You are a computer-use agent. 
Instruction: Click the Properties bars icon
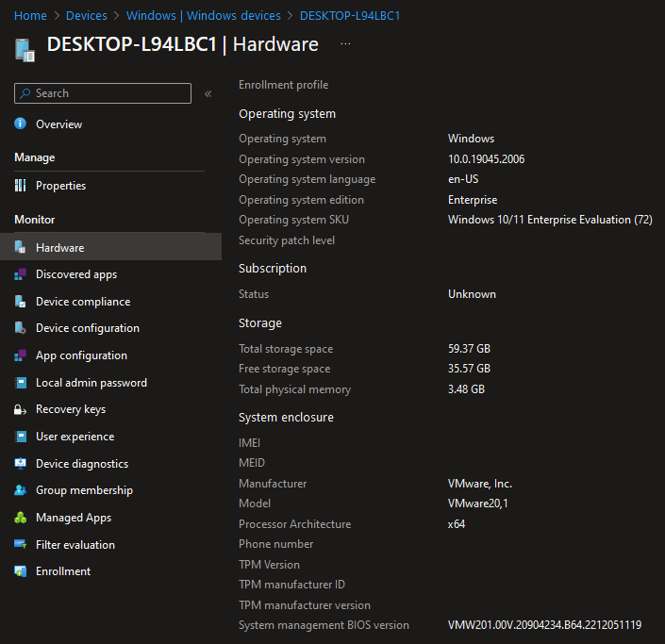click(21, 185)
